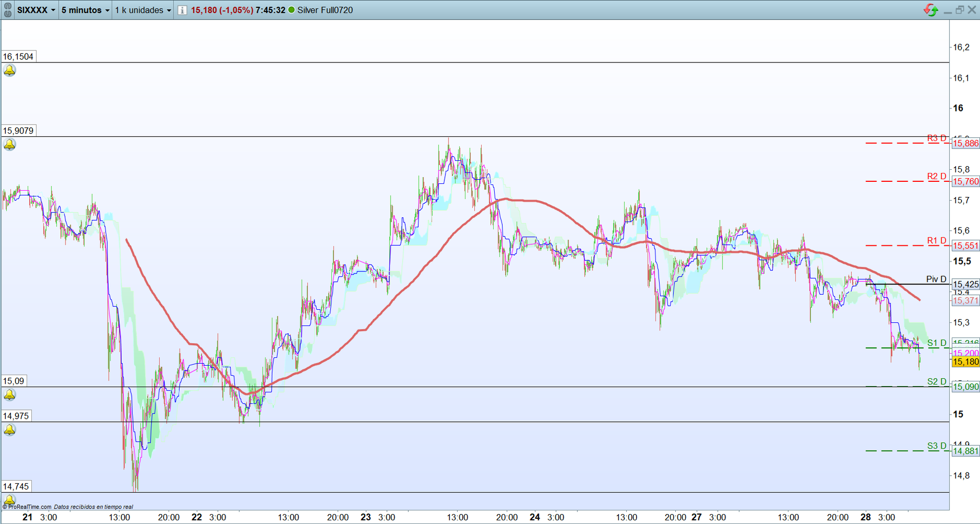Select the alert bell at level 15,9079

coord(9,144)
